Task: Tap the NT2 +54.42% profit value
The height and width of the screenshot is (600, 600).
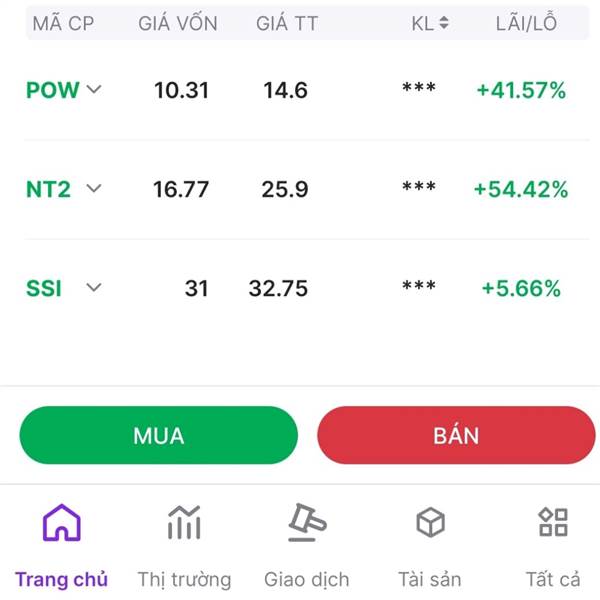Action: [520, 188]
